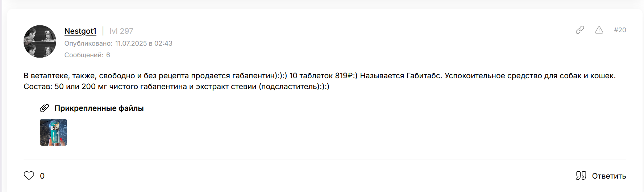644x192 pixels.
Task: Open the Nestgot1 user profile link
Action: pyautogui.click(x=80, y=31)
